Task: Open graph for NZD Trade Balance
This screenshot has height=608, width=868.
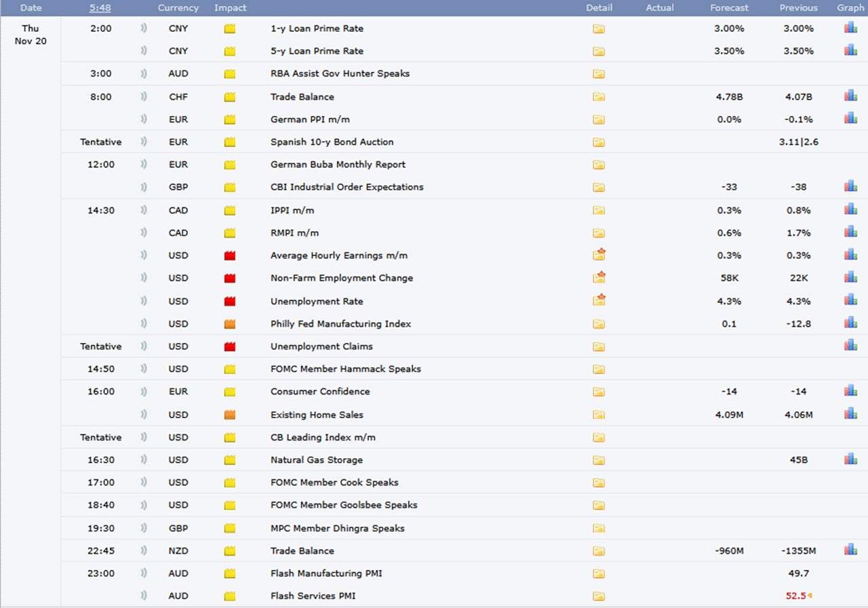Action: tap(850, 550)
